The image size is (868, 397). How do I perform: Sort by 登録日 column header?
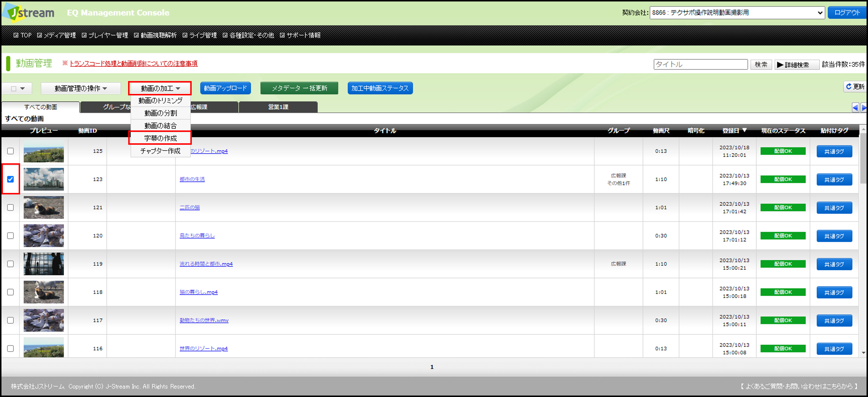coord(734,131)
